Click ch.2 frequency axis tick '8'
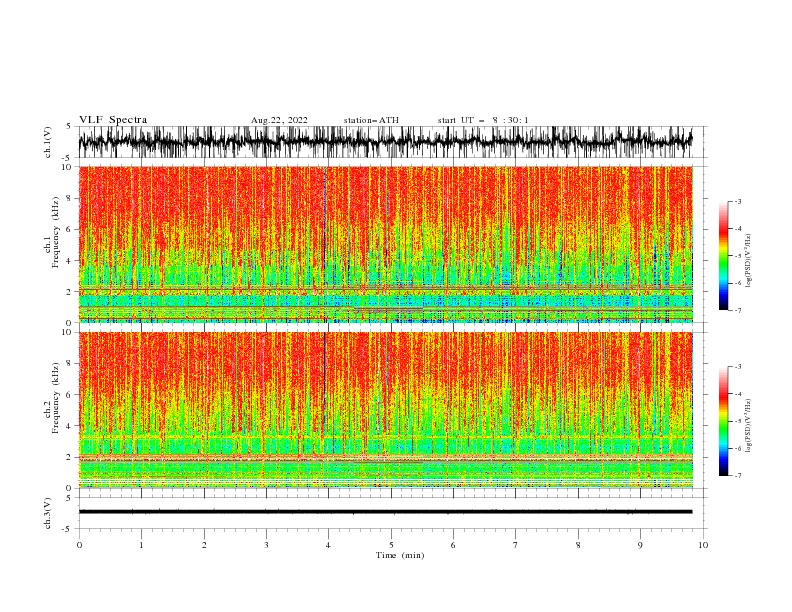Image resolution: width=792 pixels, height=612 pixels. point(69,364)
